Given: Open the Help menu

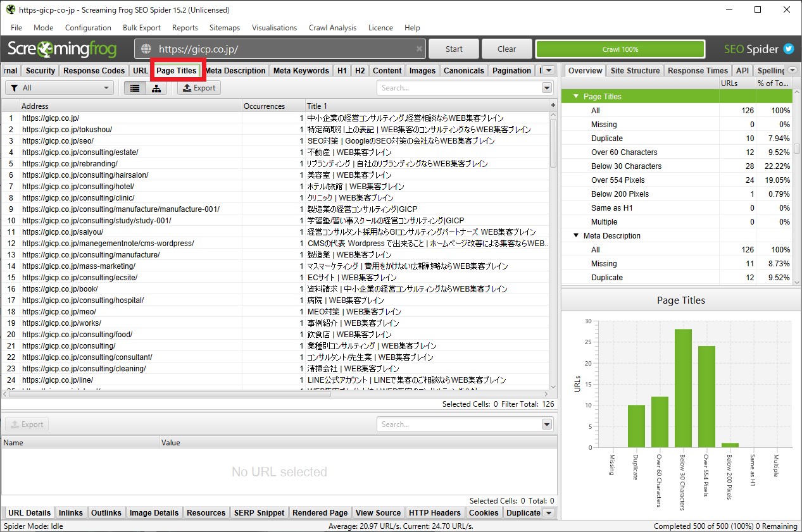Looking at the screenshot, I should tap(412, 28).
